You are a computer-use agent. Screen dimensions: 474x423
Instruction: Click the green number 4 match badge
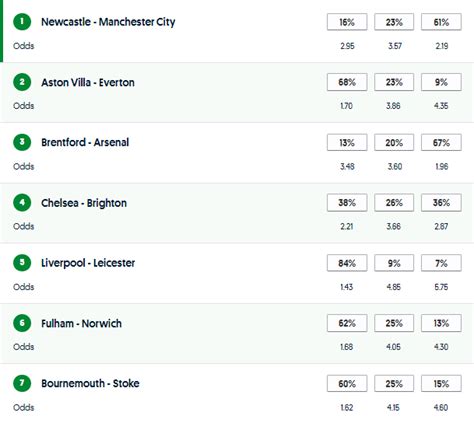22,203
